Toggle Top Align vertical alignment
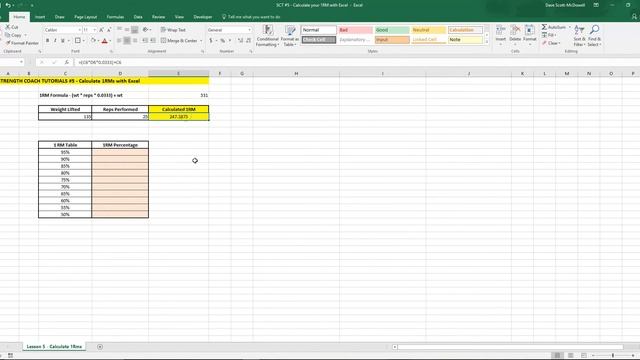This screenshot has height=360, width=640. (119, 30)
